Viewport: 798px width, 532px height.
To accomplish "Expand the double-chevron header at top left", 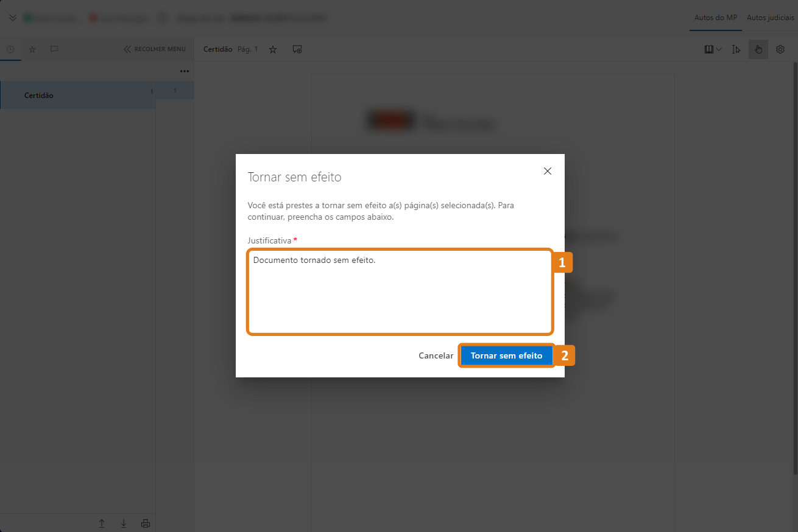I will [13, 18].
